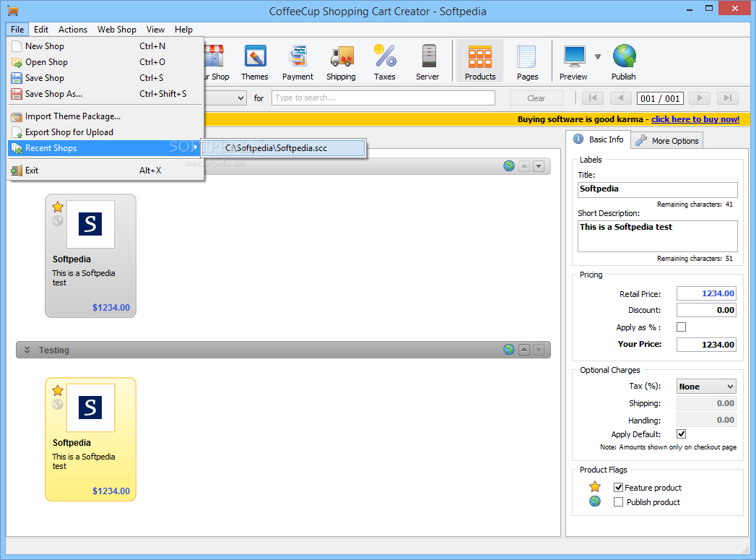Click the Type to search field

pos(383,98)
